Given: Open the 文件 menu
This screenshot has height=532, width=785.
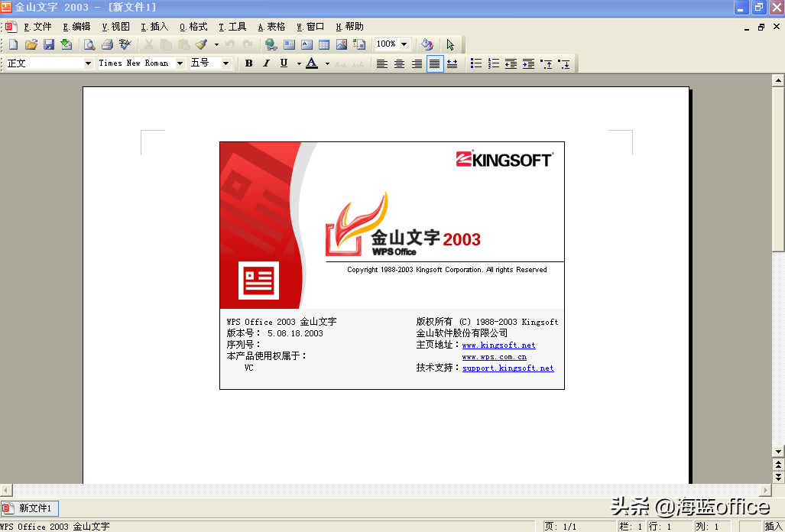Looking at the screenshot, I should [x=38, y=27].
